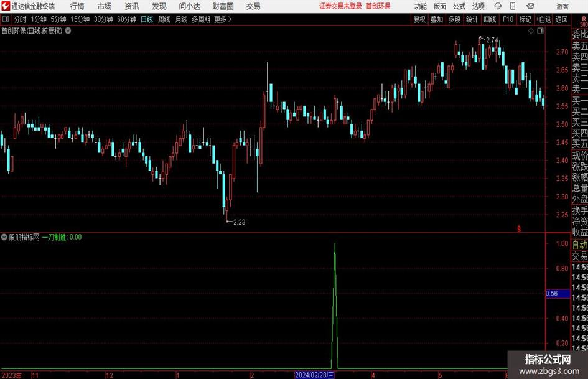Open the mail envelope icon
This screenshot has height=379, width=588.
[530, 6]
